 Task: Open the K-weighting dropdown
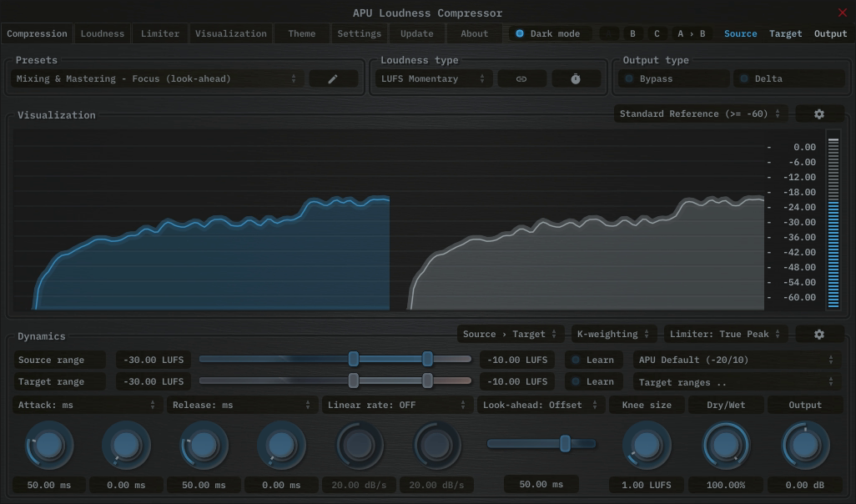(612, 334)
